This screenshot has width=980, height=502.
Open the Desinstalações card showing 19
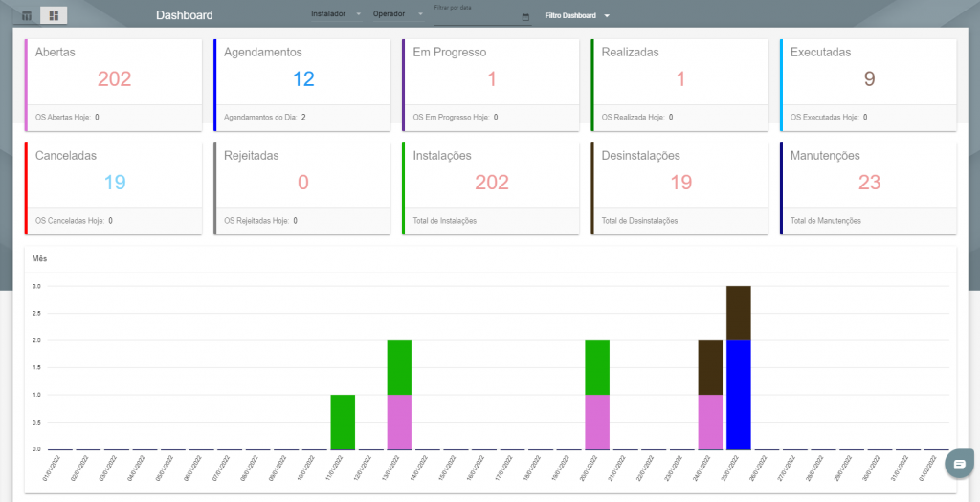tap(679, 188)
